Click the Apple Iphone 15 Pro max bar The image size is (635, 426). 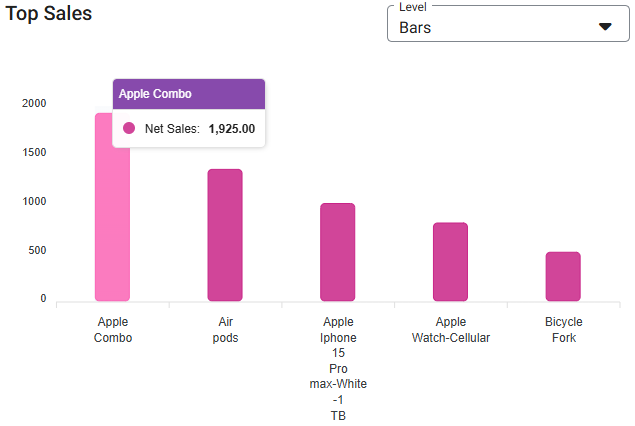pyautogui.click(x=337, y=252)
